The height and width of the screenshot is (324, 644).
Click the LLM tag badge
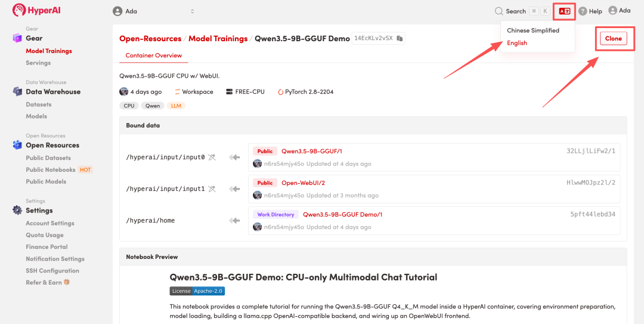tap(177, 106)
